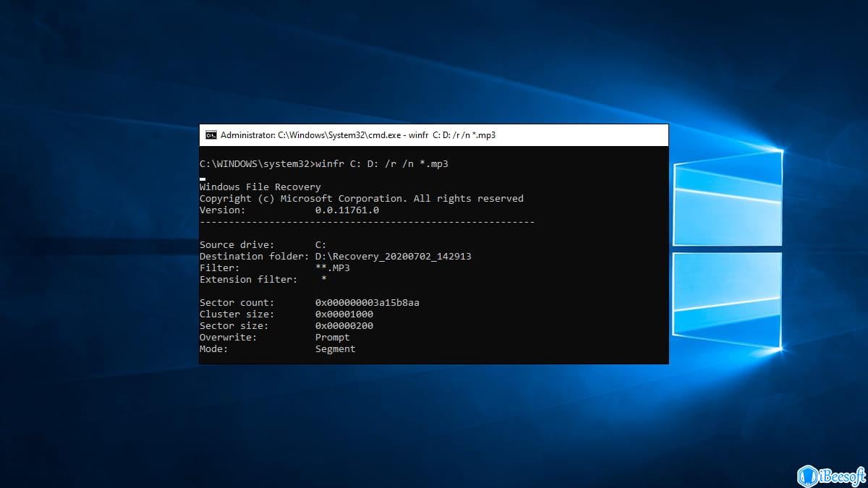Screen dimensions: 868x488
Task: Click the version value 0.0.11761.0
Action: (x=347, y=210)
